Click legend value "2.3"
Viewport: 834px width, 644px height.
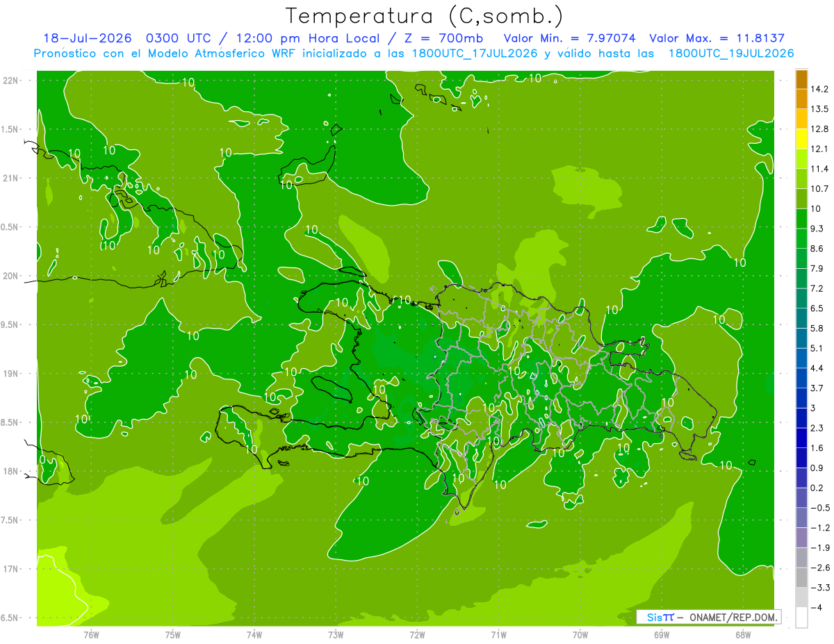[817, 428]
